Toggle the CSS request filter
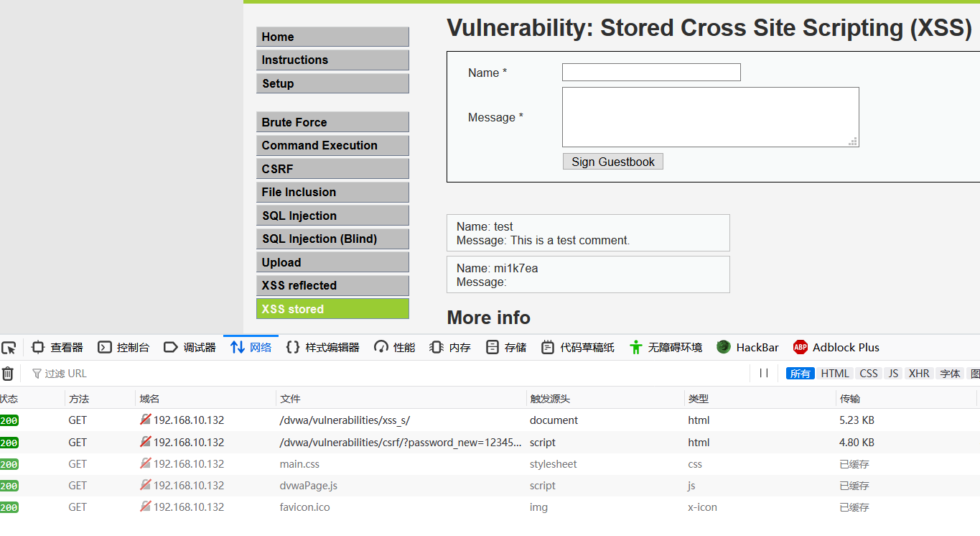 (869, 374)
